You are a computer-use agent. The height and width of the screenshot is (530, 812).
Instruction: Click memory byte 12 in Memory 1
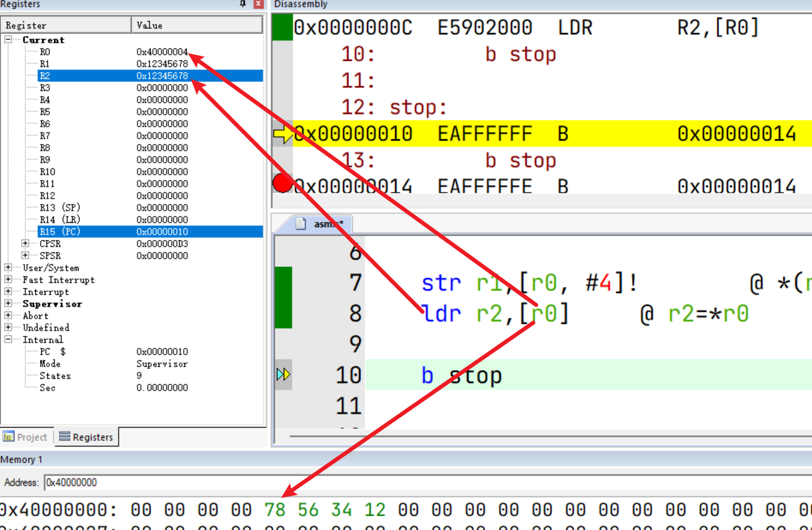[375, 509]
